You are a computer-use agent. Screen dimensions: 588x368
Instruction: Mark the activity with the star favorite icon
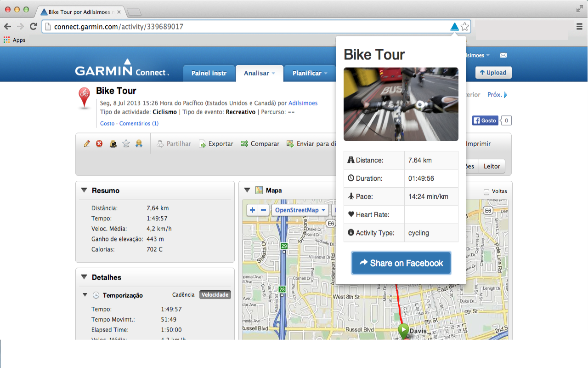[126, 144]
